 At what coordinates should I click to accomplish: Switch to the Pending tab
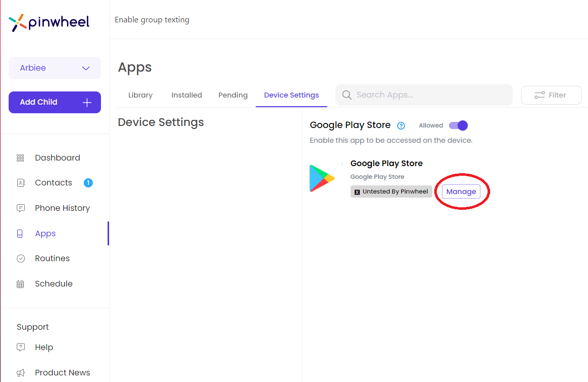[233, 94]
